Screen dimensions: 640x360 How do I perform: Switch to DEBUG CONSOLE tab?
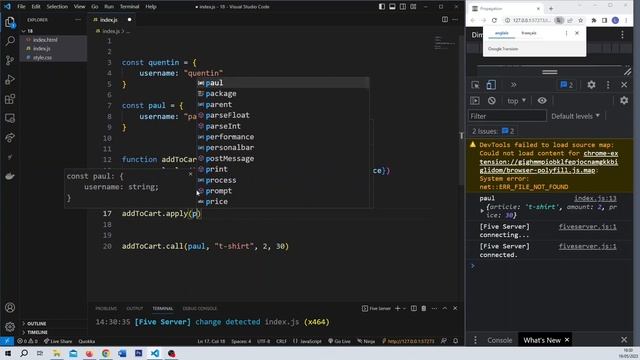(200, 308)
